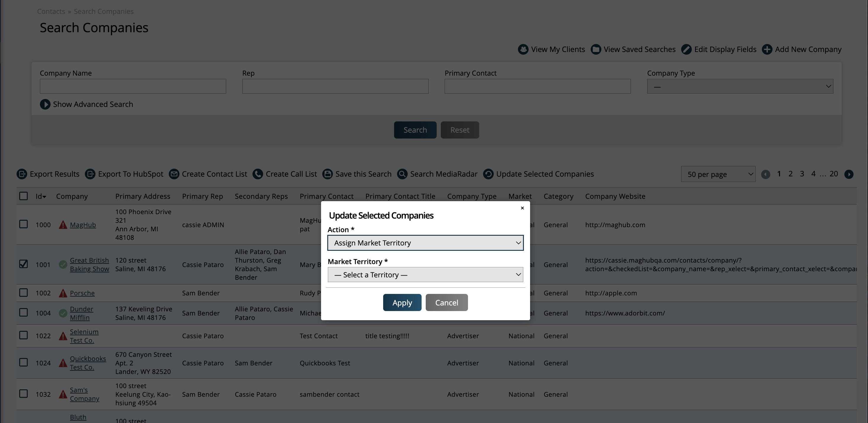Click the Edit Display Fields pencil icon

pos(686,49)
